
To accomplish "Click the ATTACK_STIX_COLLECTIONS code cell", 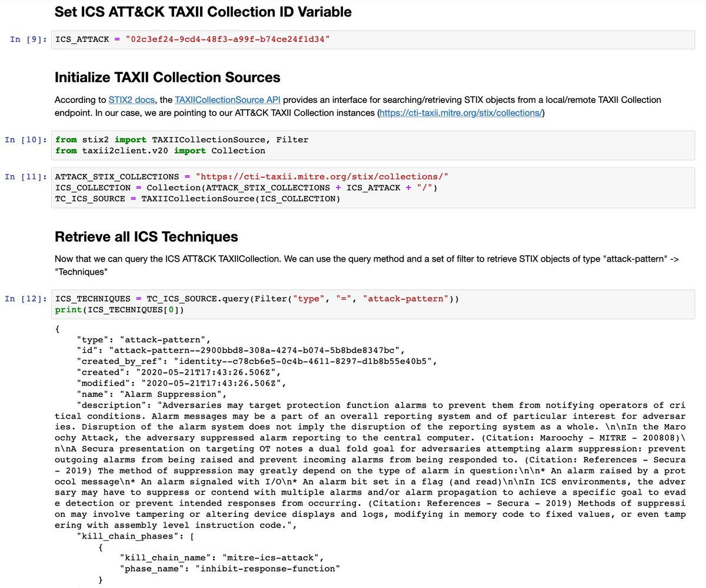I will 235,187.
